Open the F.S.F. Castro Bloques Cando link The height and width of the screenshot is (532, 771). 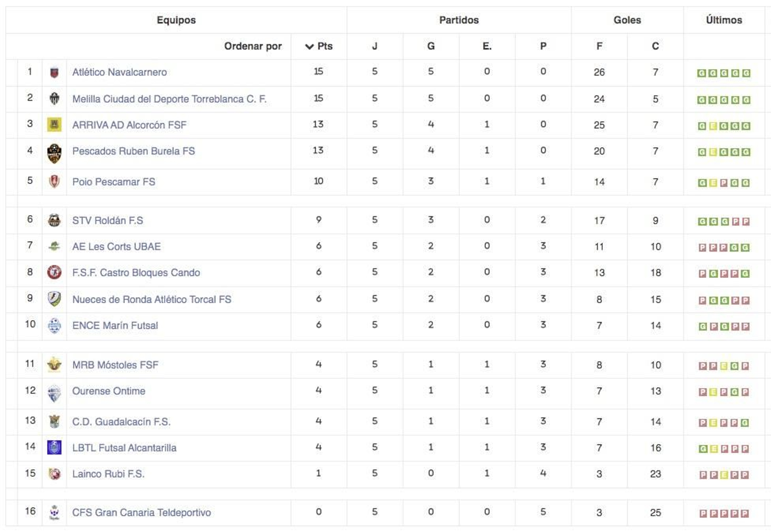(136, 272)
